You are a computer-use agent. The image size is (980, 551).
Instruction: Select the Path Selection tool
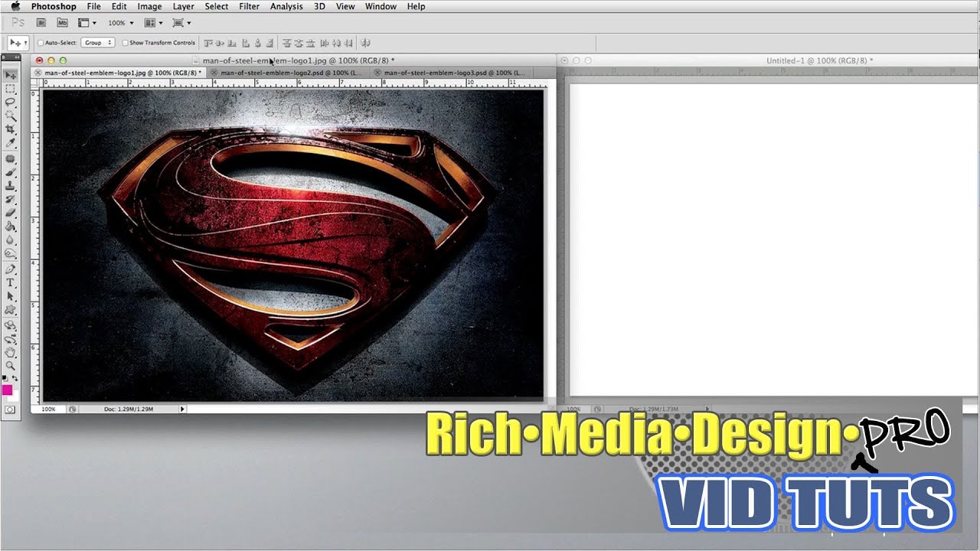click(x=11, y=296)
